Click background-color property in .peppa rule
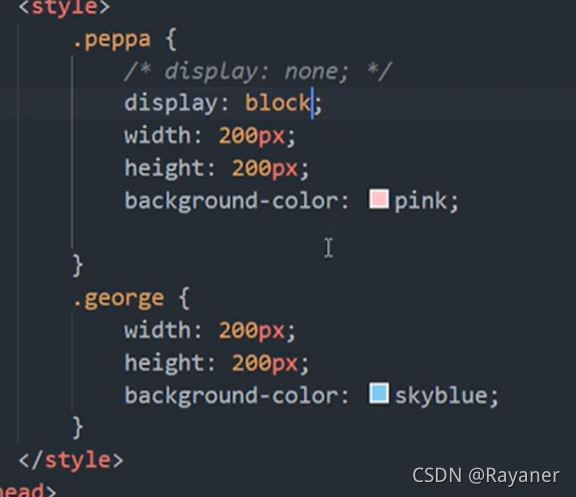Viewport: 576px width, 497px height. coord(231,201)
